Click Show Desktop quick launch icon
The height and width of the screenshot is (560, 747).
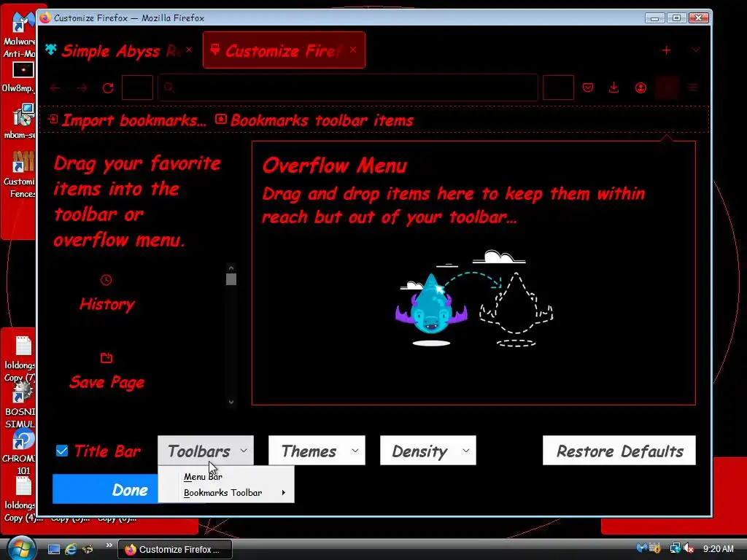54,549
